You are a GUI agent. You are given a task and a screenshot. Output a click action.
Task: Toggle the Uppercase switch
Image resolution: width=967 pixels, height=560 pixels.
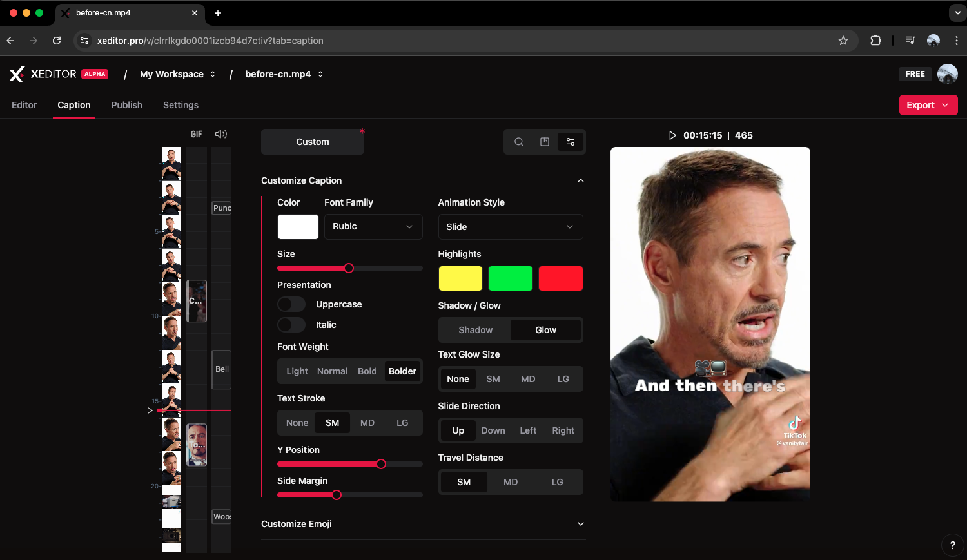(291, 304)
